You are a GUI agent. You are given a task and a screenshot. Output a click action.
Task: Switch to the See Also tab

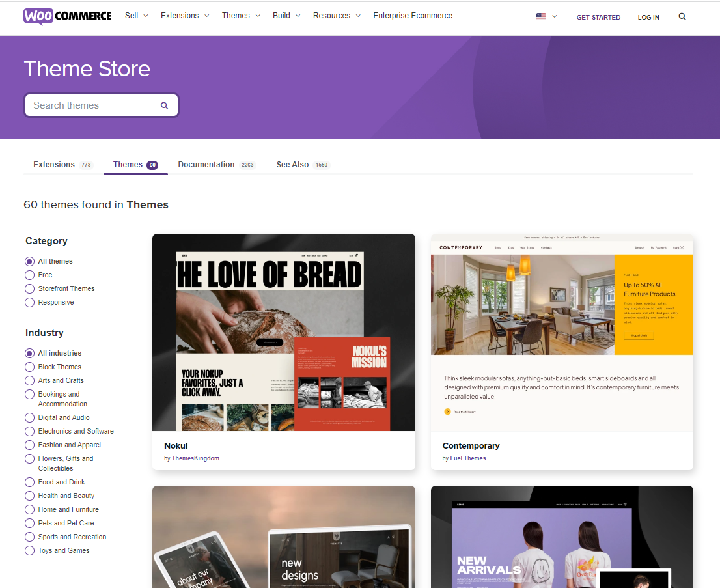click(303, 165)
